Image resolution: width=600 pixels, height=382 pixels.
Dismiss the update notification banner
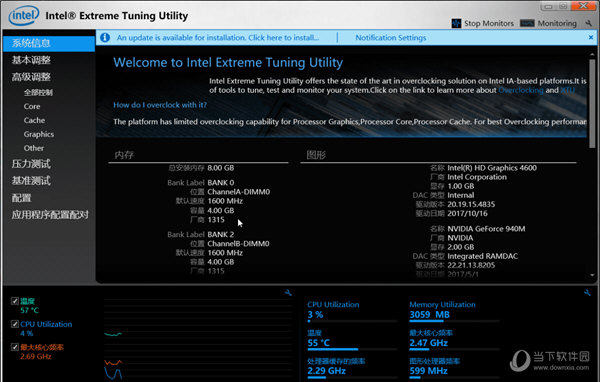click(591, 37)
